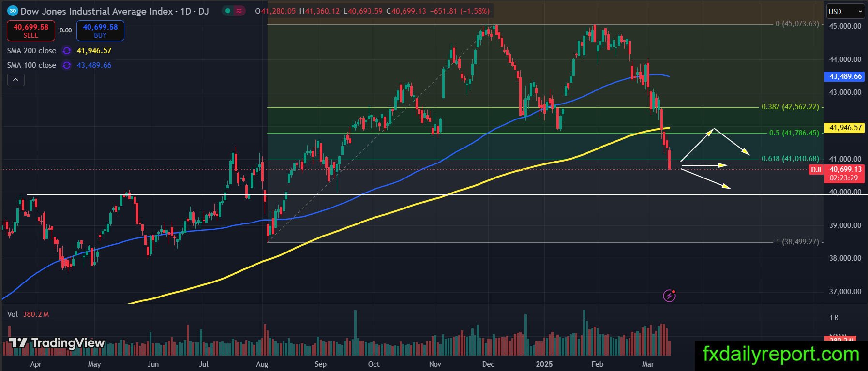The image size is (868, 371).
Task: Click Nov on the time axis
Action: click(435, 364)
